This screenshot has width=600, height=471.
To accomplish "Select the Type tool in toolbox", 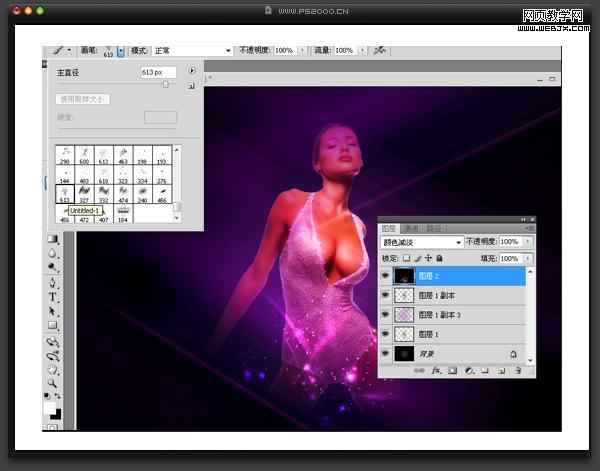I will [x=52, y=297].
